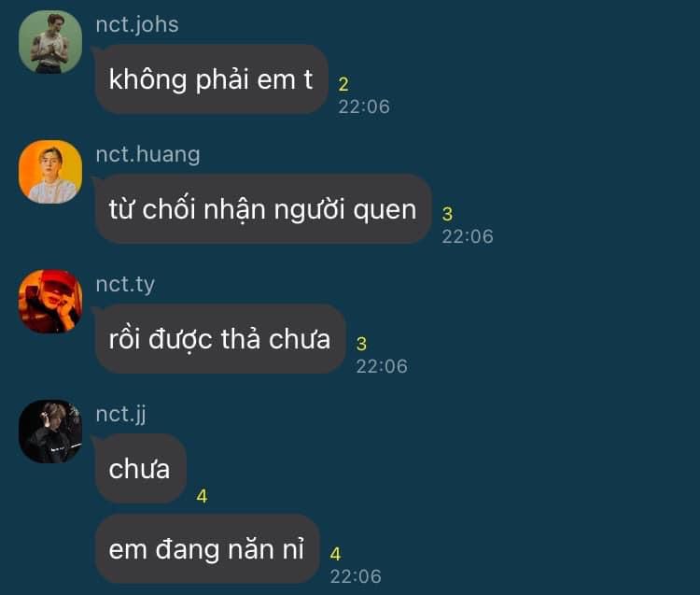Tap the nct.ty username label
The width and height of the screenshot is (700, 595).
pos(125,284)
